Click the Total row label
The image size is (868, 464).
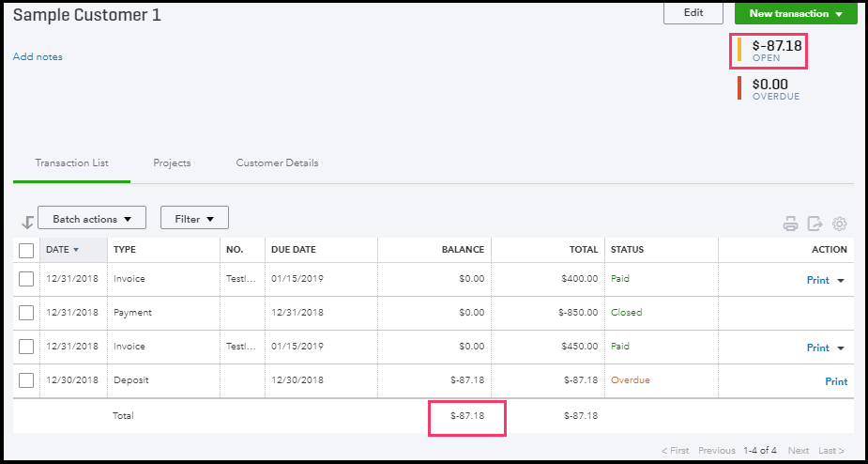pyautogui.click(x=123, y=415)
